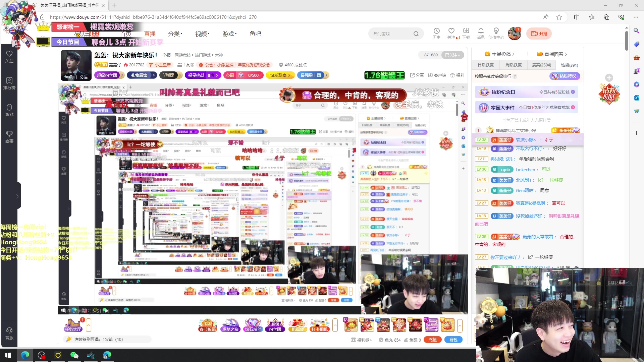Expand the gift list arrow beside 任务大厅

(x=89, y=325)
